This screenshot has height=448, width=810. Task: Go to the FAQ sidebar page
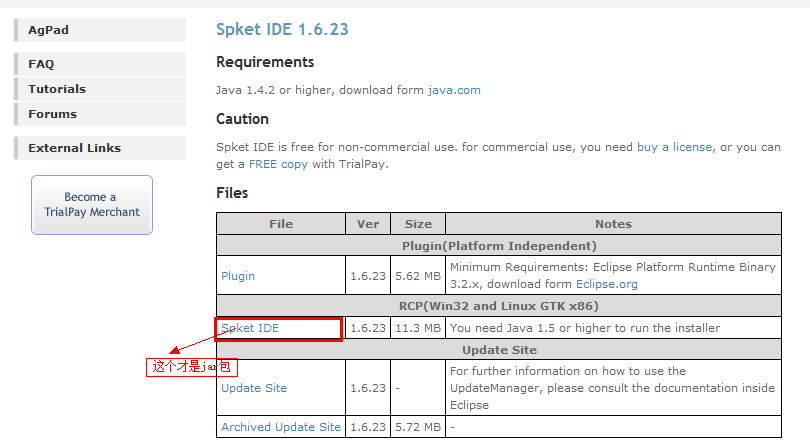tap(41, 64)
